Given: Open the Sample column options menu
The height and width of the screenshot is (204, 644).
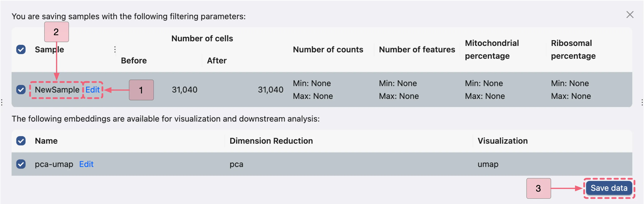Looking at the screenshot, I should (x=115, y=49).
